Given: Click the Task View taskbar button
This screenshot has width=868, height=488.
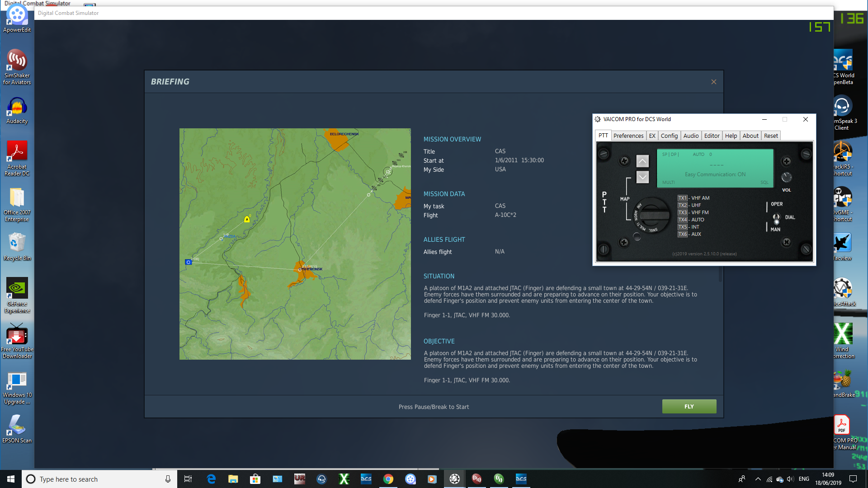Looking at the screenshot, I should (x=188, y=479).
